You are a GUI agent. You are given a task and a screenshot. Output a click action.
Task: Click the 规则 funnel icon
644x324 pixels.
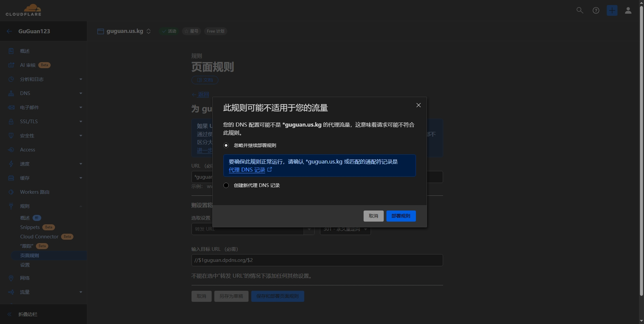point(11,206)
